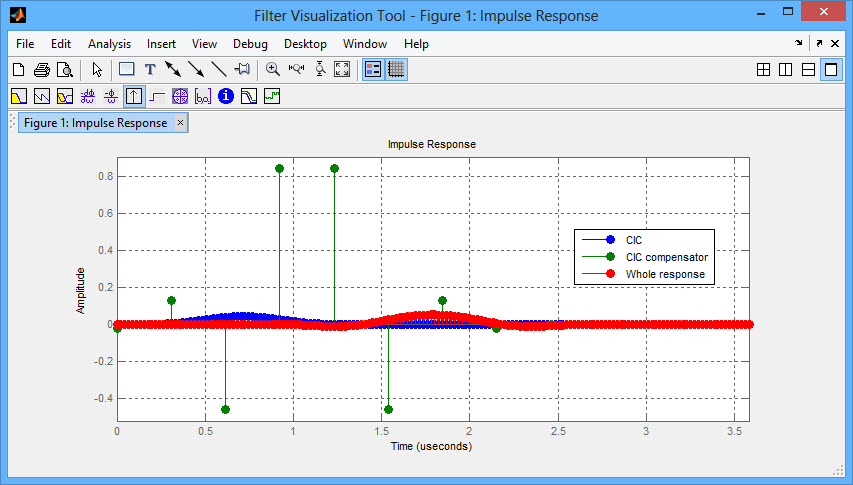This screenshot has height=485, width=853.
Task: Open the View menu
Action: pos(204,44)
